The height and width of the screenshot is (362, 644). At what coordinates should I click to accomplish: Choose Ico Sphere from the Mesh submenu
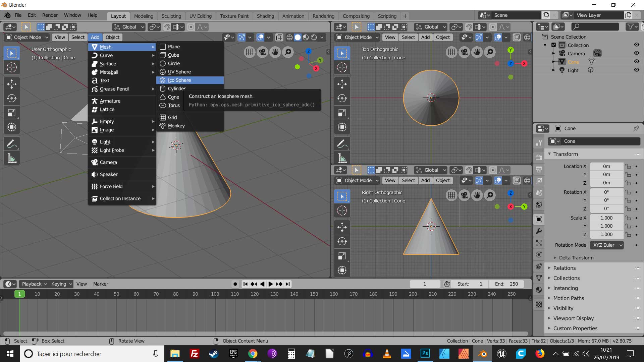179,80
